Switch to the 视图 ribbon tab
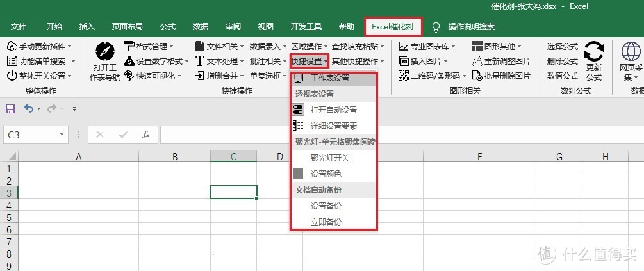This screenshot has height=271, width=644. pos(266,27)
